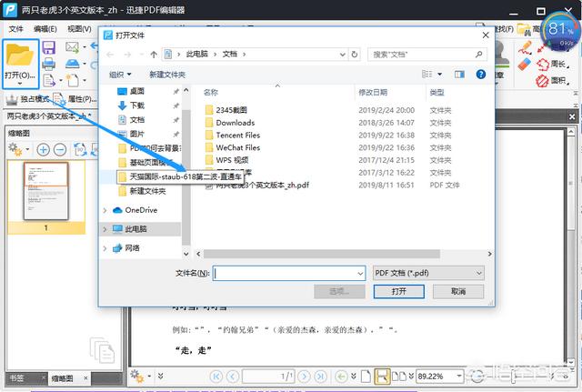This screenshot has width=582, height=392.
Task: Click dialog up-one-level arrow
Action: point(154,55)
